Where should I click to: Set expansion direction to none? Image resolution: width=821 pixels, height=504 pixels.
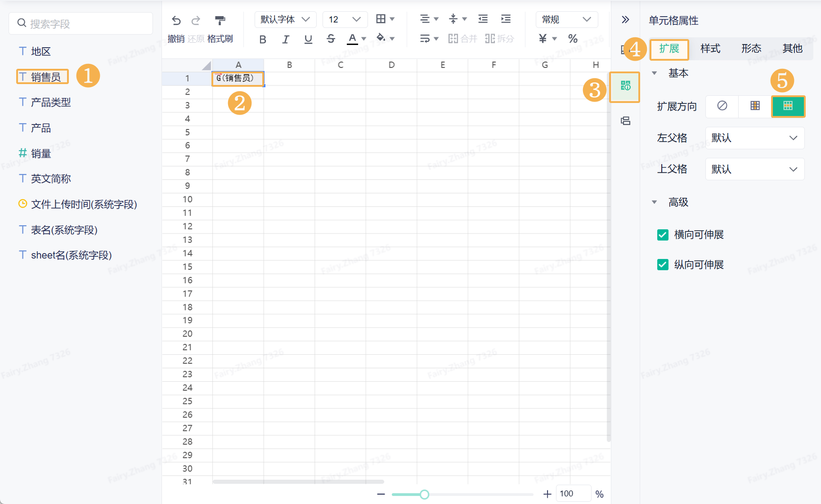coord(722,106)
